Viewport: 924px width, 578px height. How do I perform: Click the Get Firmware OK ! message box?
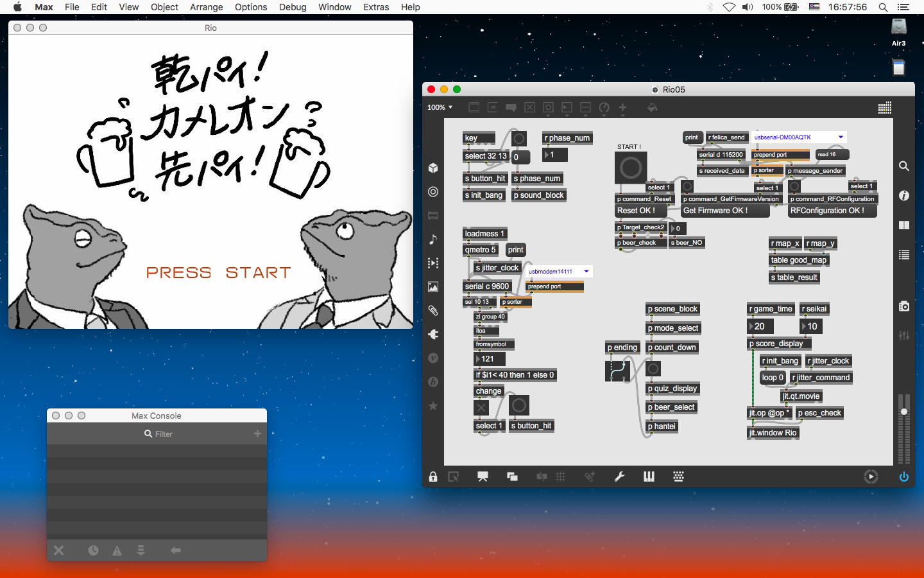[725, 211]
